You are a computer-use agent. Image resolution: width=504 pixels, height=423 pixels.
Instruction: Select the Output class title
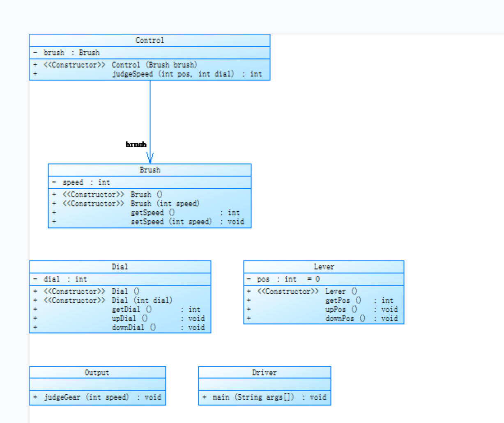click(x=97, y=373)
